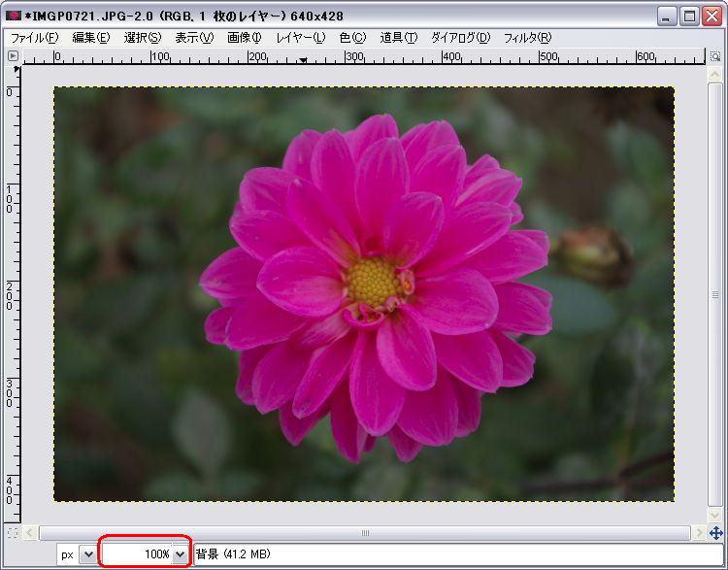Click the GIMP window icon in title bar
The height and width of the screenshot is (570, 728).
click(14, 16)
